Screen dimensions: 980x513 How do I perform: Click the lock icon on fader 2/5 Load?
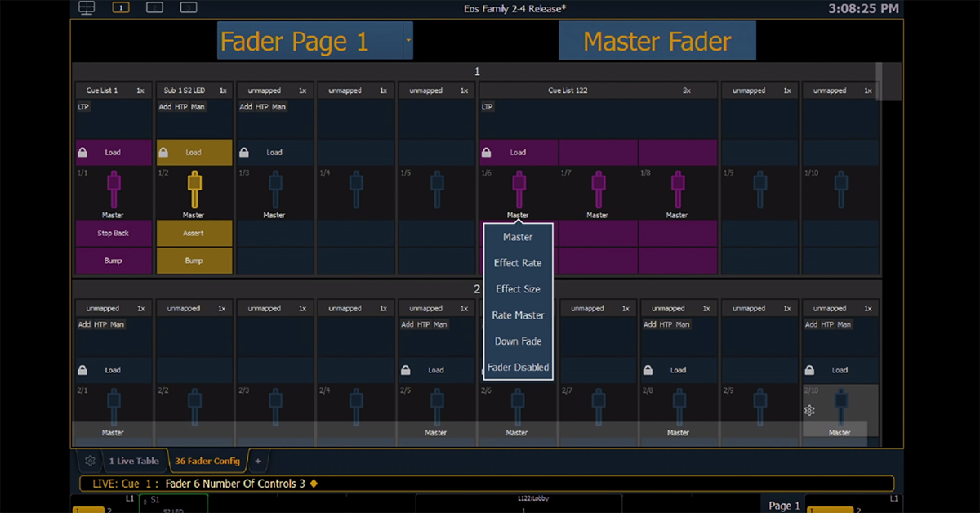pos(405,370)
